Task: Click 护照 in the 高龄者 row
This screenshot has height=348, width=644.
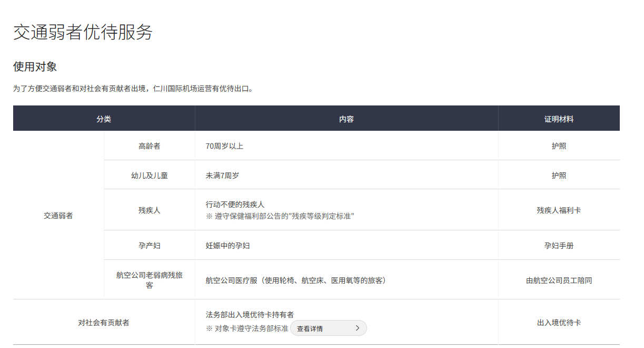Action: coord(559,146)
